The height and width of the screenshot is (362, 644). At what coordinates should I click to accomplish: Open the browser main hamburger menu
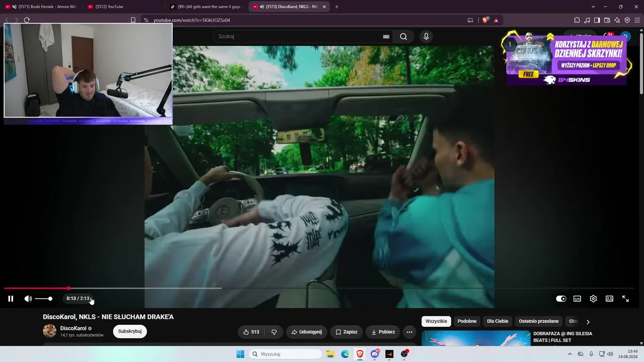637,20
